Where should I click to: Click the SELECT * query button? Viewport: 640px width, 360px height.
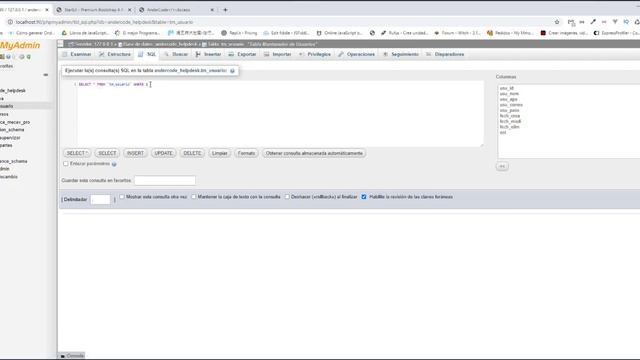point(77,153)
